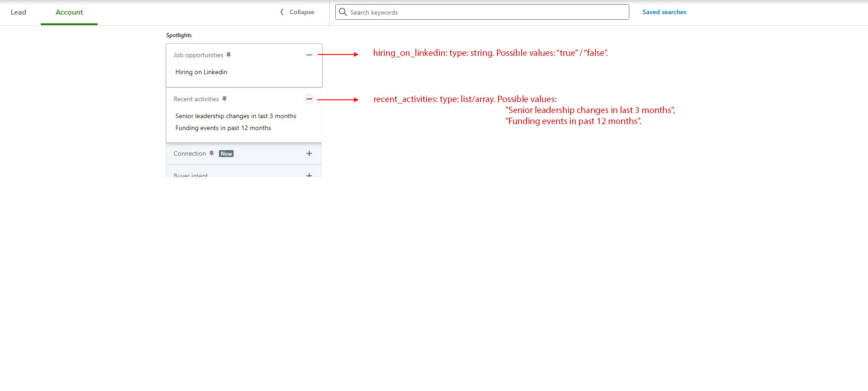Collapse the filter sidebar panel

tap(297, 12)
